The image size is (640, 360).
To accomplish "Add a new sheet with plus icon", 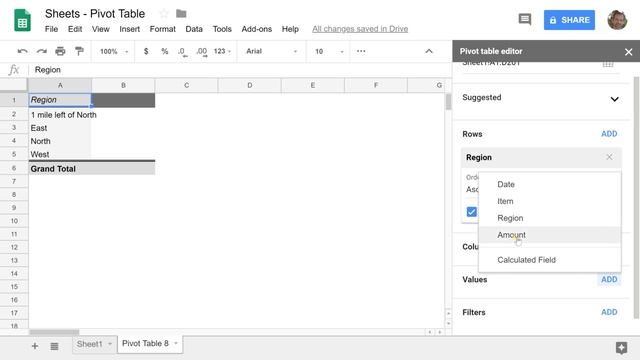I will [x=35, y=346].
